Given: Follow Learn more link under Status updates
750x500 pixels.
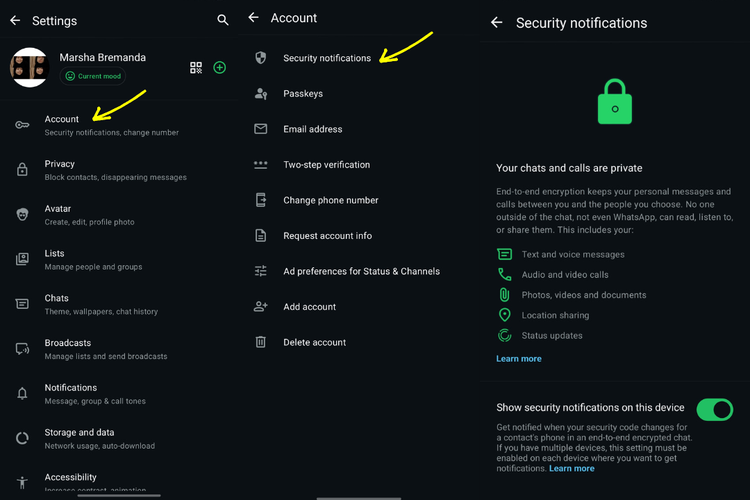Looking at the screenshot, I should click(518, 358).
